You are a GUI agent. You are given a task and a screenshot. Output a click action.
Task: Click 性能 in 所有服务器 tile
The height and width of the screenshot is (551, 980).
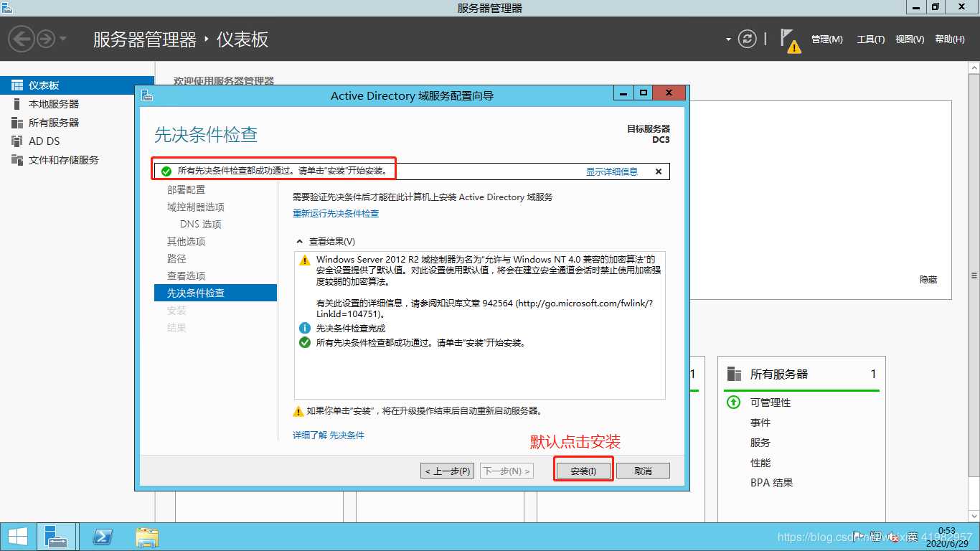[x=760, y=463]
